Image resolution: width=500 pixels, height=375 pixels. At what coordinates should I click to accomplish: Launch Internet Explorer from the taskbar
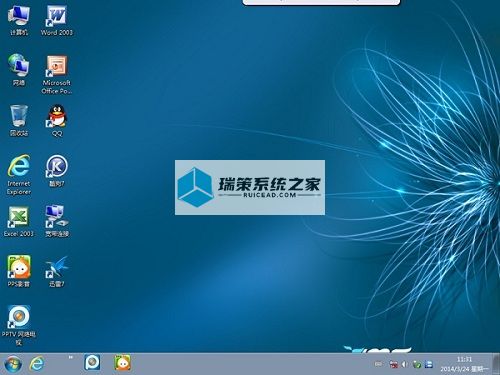(37, 363)
